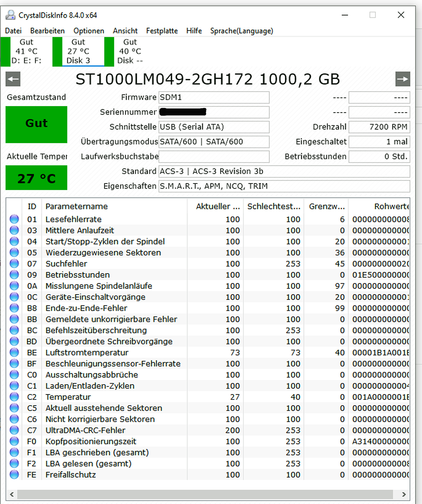Click the Betriebsstunden value 0 Std.

379,157
